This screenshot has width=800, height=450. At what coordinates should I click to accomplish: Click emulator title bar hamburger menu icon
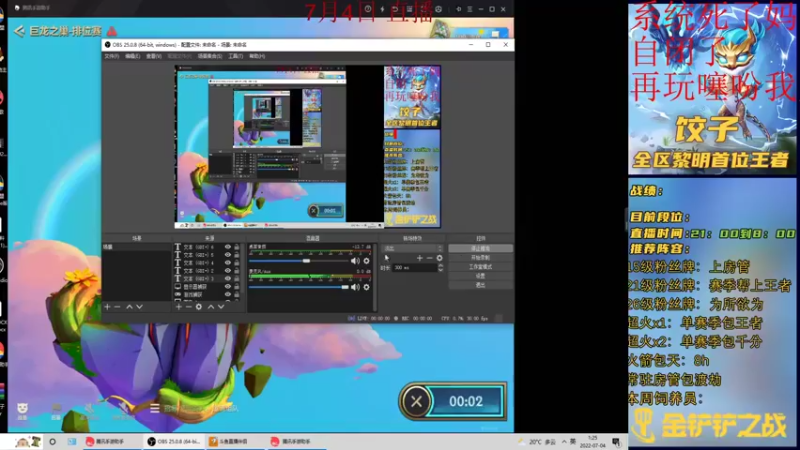pos(469,9)
